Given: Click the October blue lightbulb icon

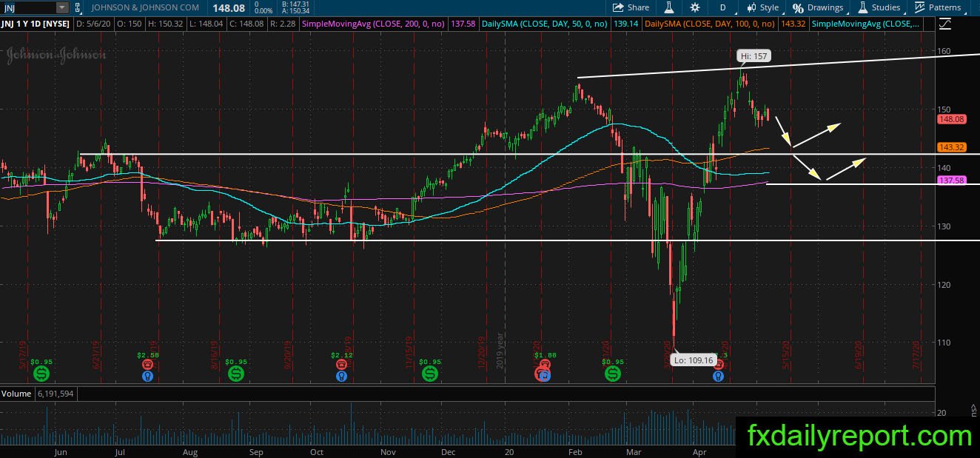Looking at the screenshot, I should click(x=341, y=376).
